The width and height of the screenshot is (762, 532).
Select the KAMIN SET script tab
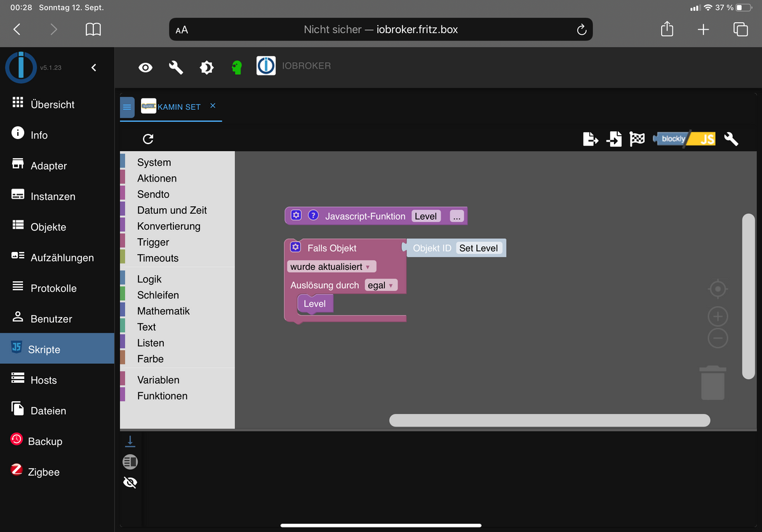click(x=171, y=107)
